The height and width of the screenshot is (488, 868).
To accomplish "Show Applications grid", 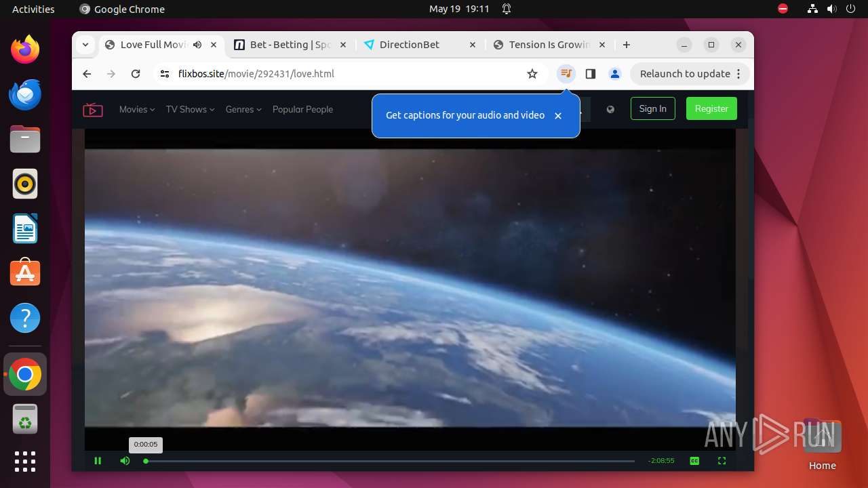I will [25, 462].
